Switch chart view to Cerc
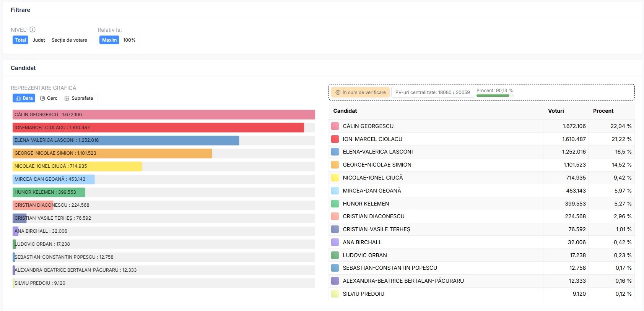This screenshot has width=644, height=311. [49, 98]
